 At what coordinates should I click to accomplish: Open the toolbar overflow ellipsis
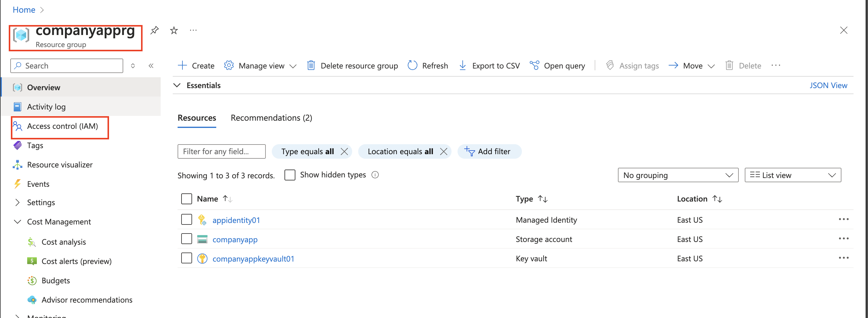[776, 65]
